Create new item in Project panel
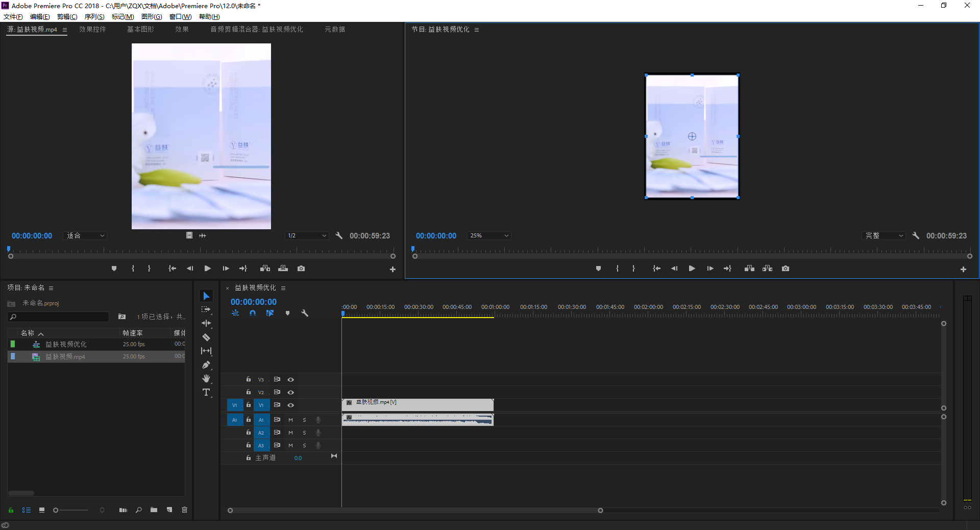 coord(169,510)
